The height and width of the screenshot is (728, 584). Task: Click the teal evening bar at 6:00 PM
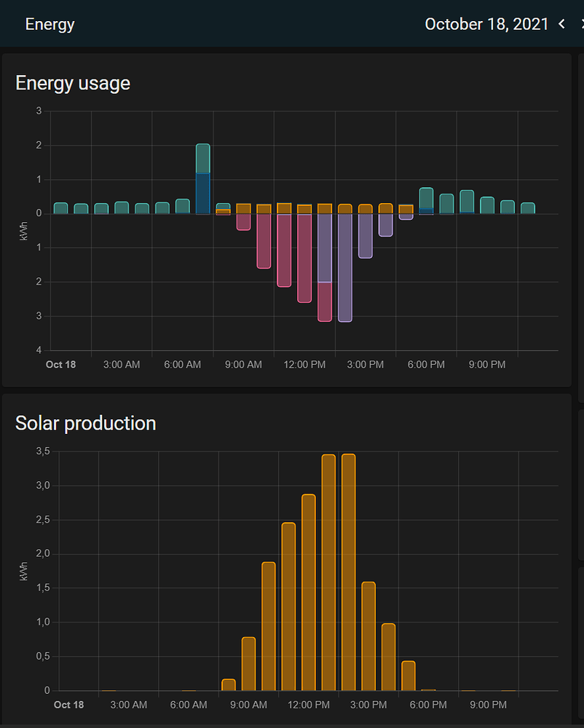pyautogui.click(x=426, y=198)
